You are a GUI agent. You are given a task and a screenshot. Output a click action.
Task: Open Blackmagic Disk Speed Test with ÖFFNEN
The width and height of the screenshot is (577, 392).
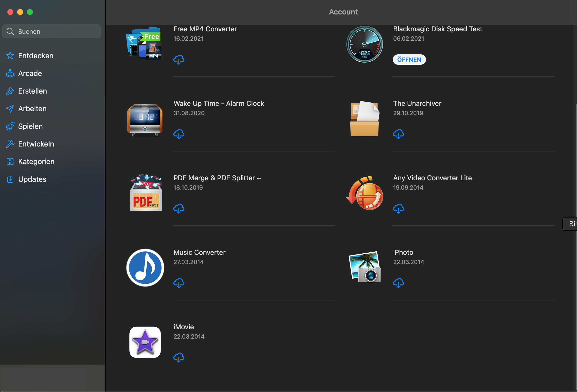tap(409, 60)
